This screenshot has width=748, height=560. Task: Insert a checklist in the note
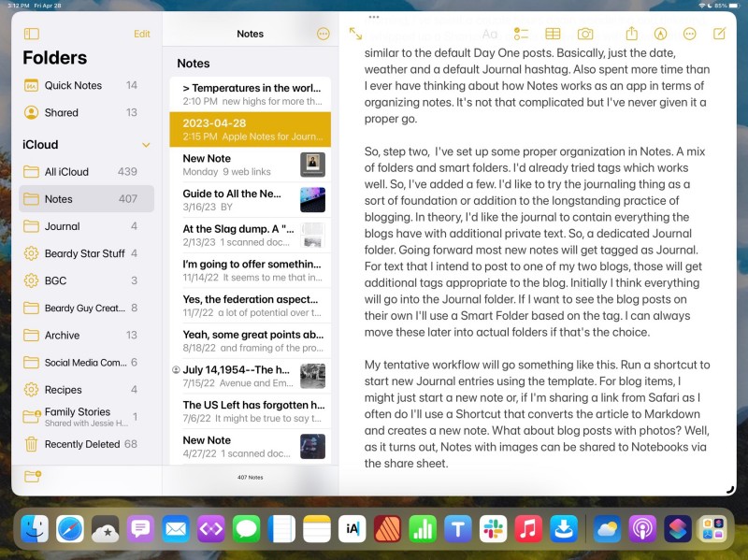[521, 33]
